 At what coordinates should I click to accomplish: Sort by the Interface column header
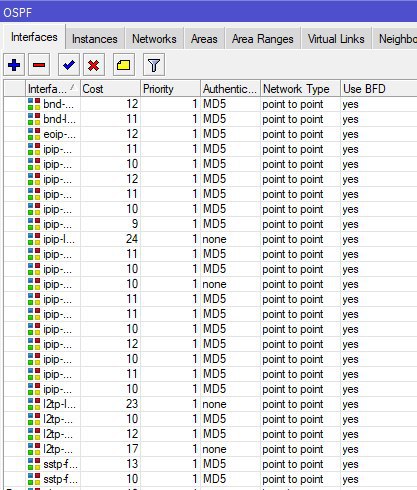point(53,89)
